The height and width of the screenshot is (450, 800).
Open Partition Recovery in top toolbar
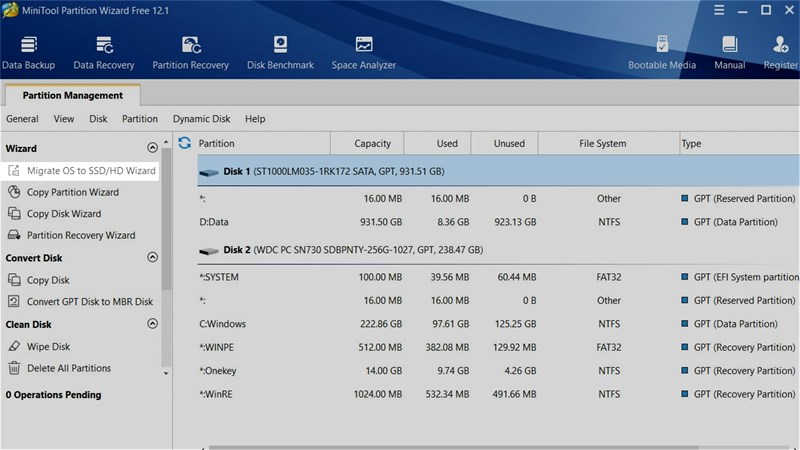(x=190, y=53)
